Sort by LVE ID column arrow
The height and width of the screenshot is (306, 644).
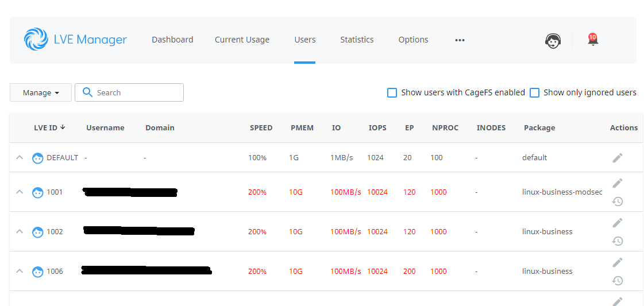click(x=63, y=127)
